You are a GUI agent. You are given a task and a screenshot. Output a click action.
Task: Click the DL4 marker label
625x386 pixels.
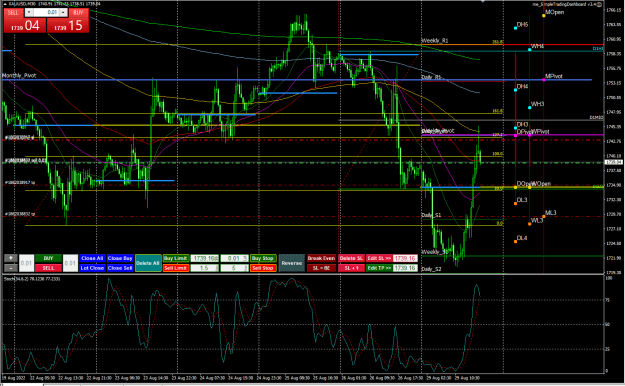pyautogui.click(x=522, y=238)
